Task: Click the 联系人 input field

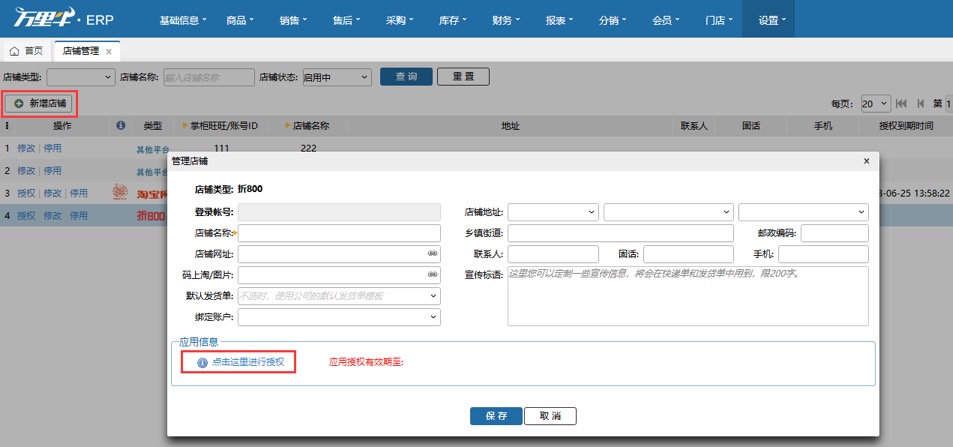Action: 553,254
